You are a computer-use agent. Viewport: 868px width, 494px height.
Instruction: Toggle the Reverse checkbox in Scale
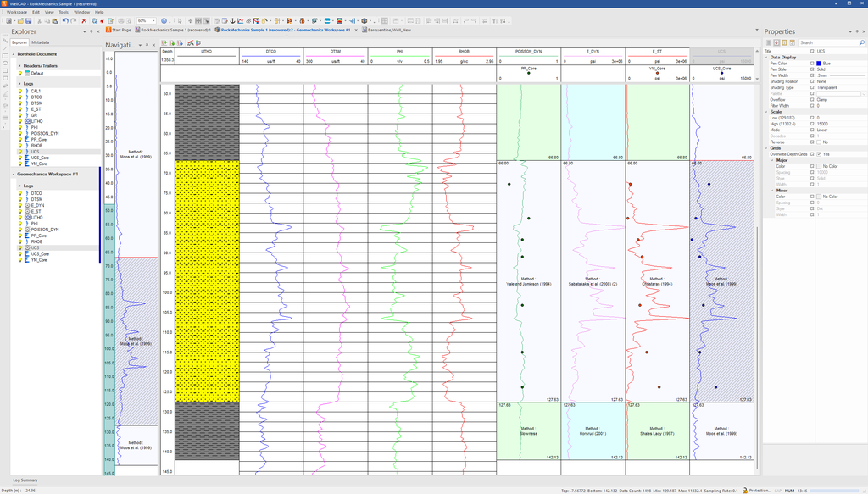point(820,142)
